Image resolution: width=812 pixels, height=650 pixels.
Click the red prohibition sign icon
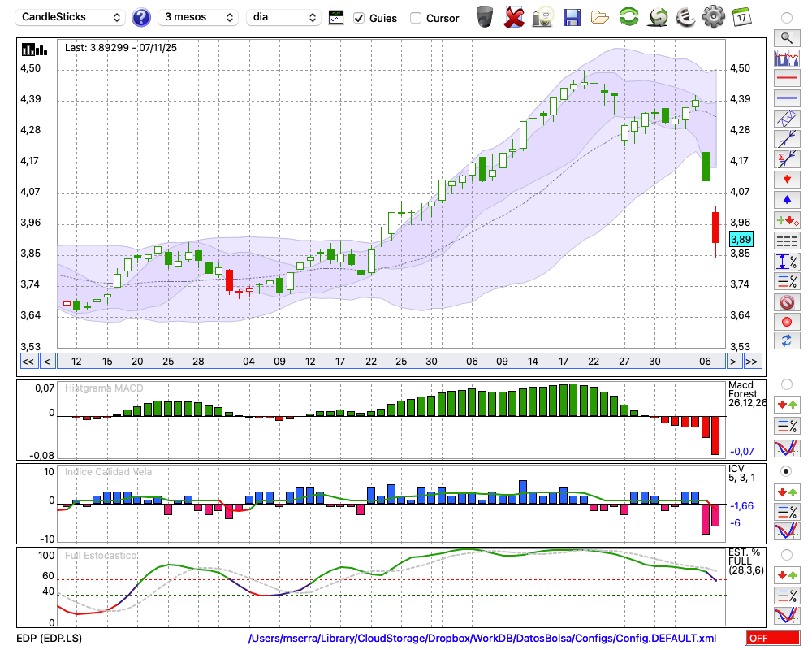click(787, 301)
